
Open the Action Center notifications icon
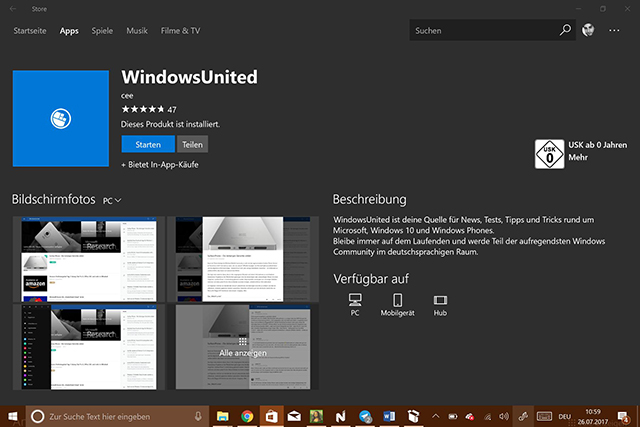[623, 416]
